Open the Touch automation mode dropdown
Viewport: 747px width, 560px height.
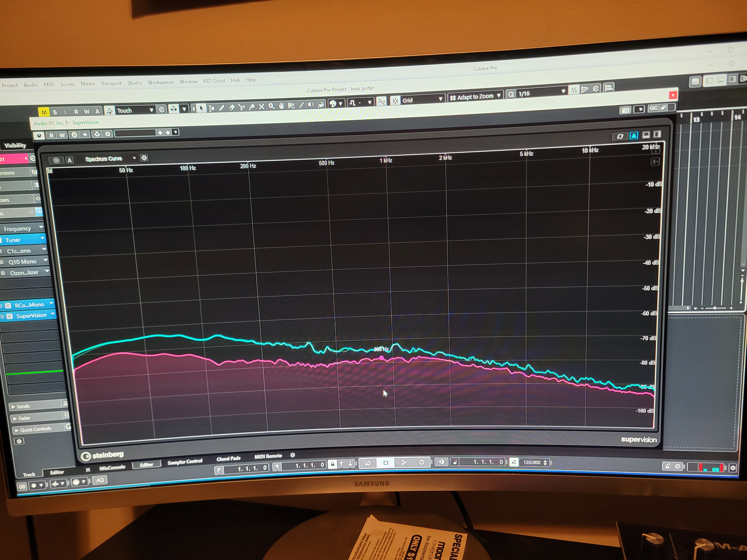(x=134, y=110)
